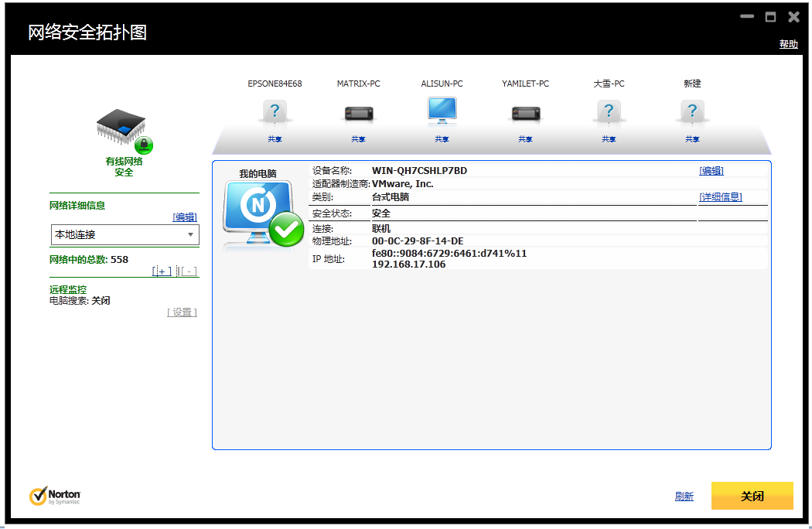The image size is (812, 529).
Task: Click the 台式电脑 category value
Action: [391, 197]
